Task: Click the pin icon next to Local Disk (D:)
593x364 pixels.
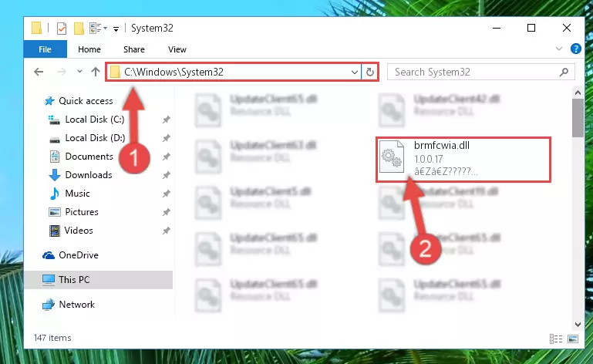Action: tap(166, 138)
